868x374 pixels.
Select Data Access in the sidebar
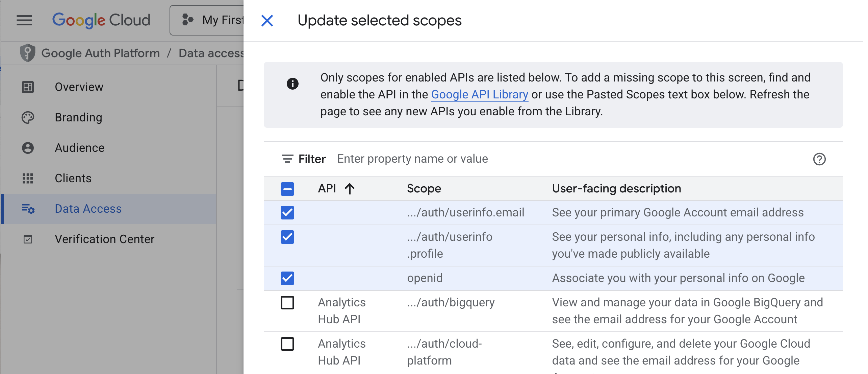(88, 209)
